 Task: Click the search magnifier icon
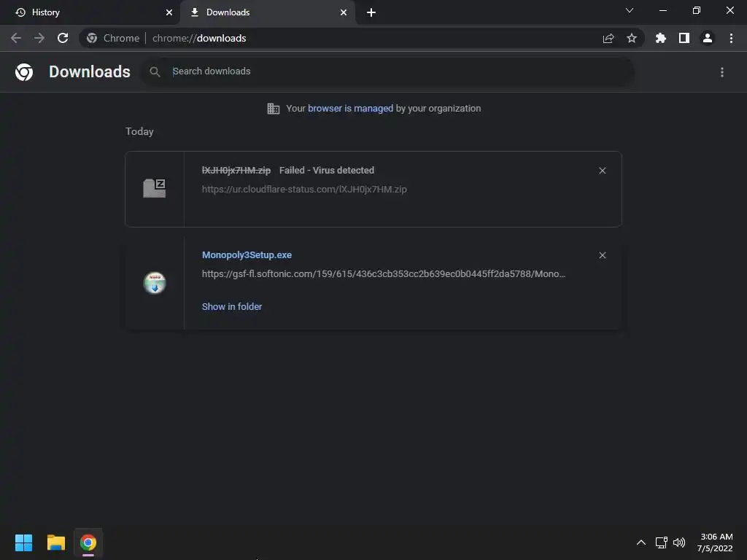click(x=155, y=71)
